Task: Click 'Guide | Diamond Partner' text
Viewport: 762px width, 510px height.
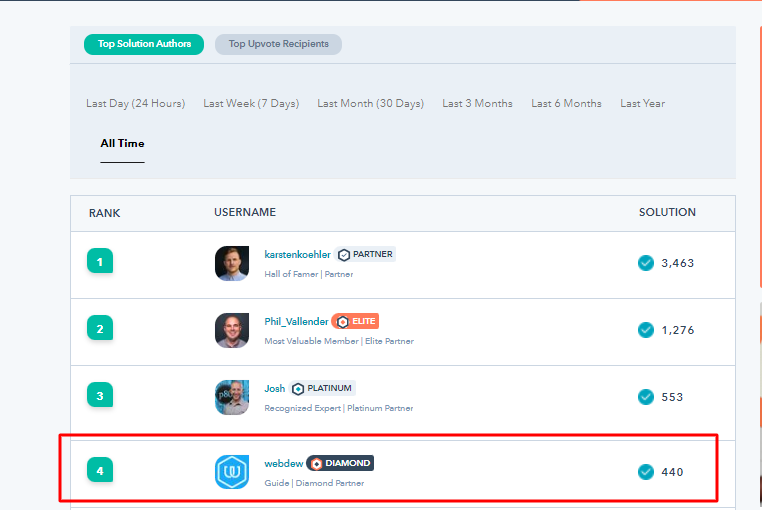Action: [x=314, y=483]
